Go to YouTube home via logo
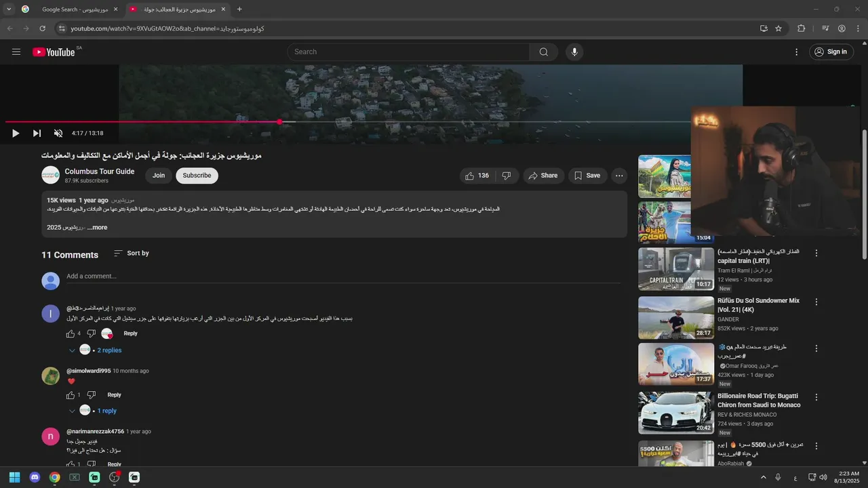The image size is (868, 488). tap(54, 52)
